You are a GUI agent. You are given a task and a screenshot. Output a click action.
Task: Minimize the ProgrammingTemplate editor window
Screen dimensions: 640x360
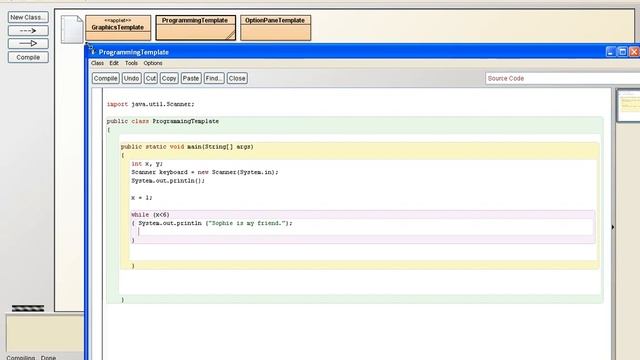tap(611, 52)
